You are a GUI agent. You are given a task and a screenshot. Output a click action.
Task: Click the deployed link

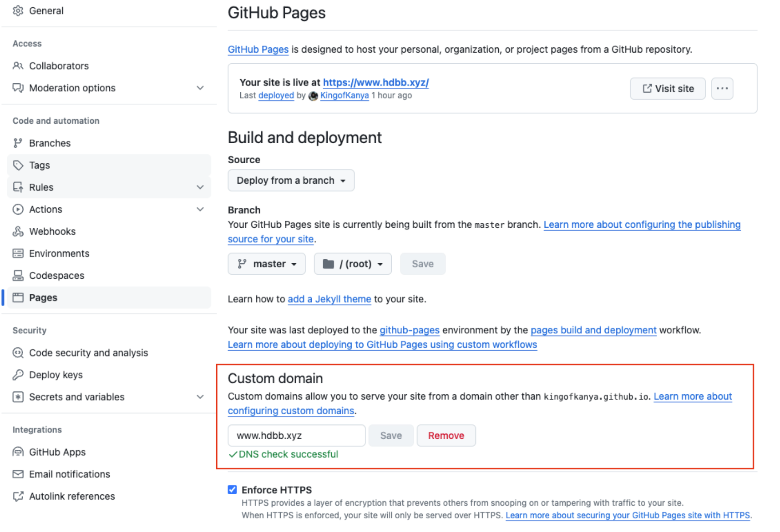pos(276,95)
